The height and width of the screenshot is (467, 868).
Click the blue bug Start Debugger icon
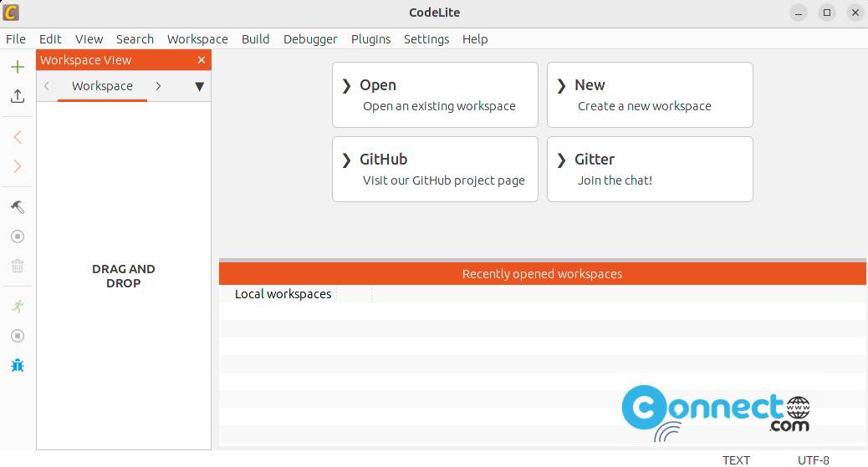[18, 366]
